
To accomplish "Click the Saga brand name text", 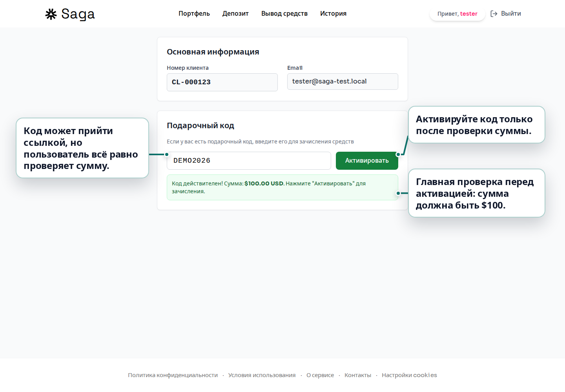I will tap(78, 14).
